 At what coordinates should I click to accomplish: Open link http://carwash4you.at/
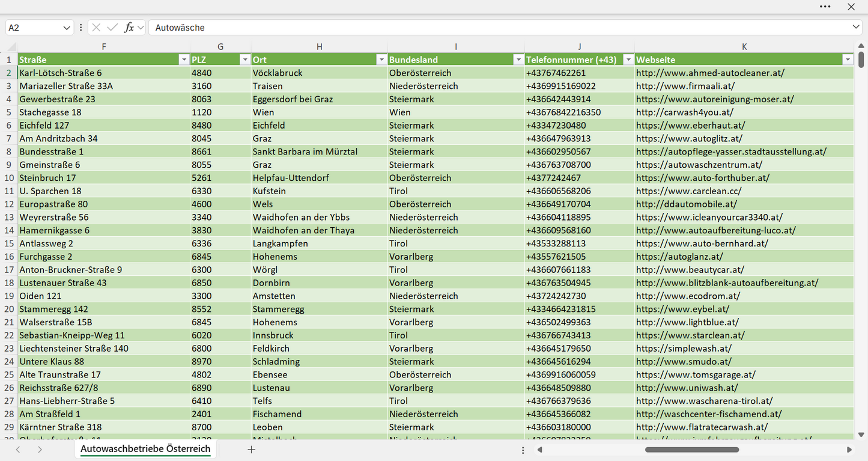[685, 112]
